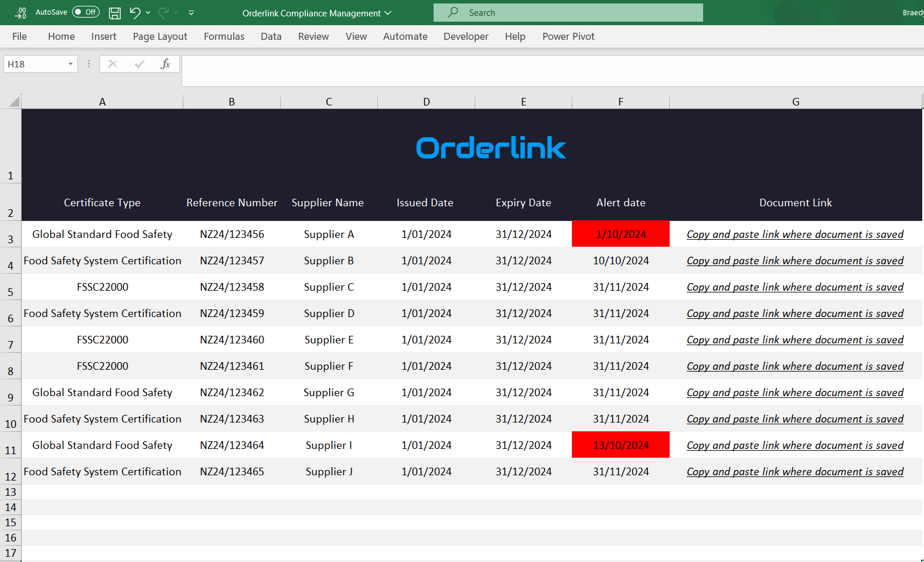924x562 pixels.
Task: Open the Formulas tab
Action: [x=224, y=36]
